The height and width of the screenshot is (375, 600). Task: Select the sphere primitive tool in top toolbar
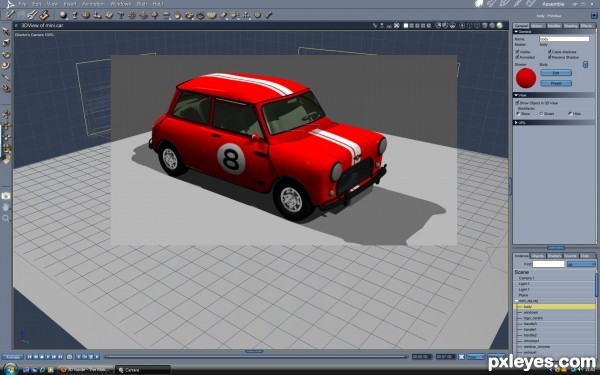click(63, 15)
